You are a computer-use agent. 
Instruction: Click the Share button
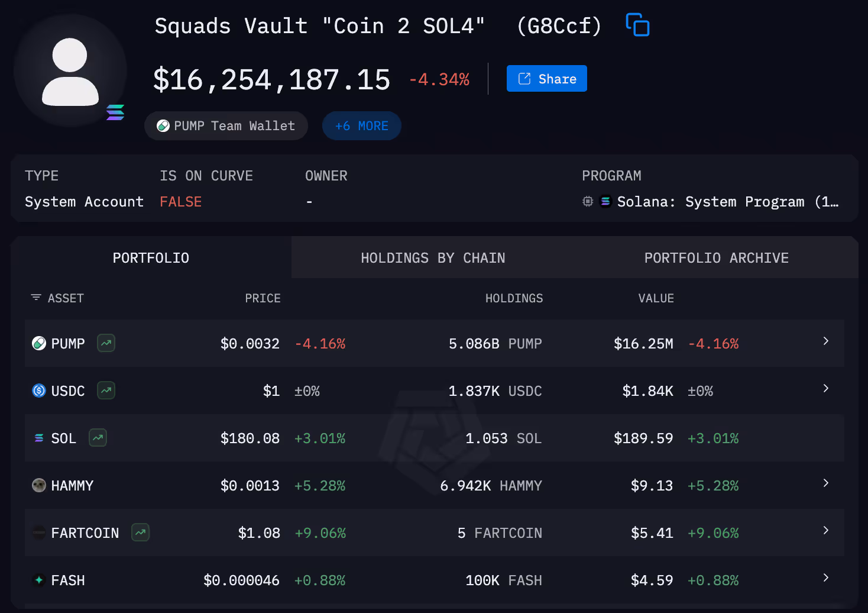(x=546, y=78)
